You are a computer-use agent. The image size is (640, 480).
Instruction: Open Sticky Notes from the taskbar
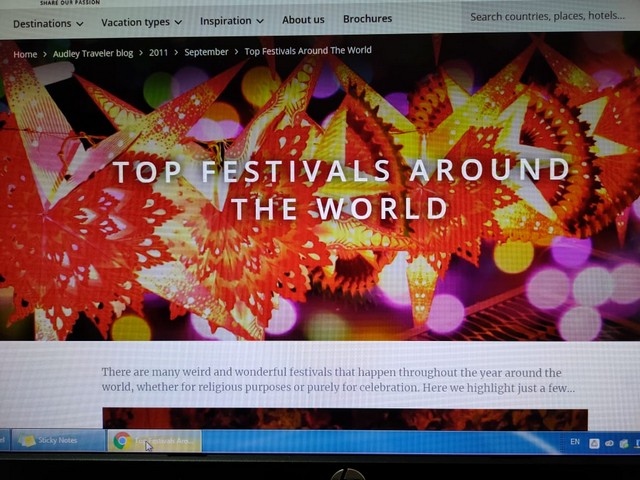[57, 440]
